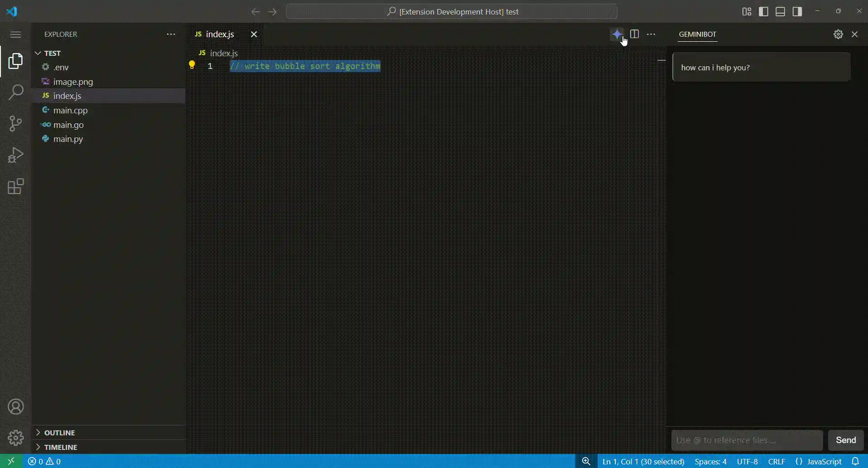Click the VS Code logo icon
868x468 pixels.
pyautogui.click(x=12, y=11)
